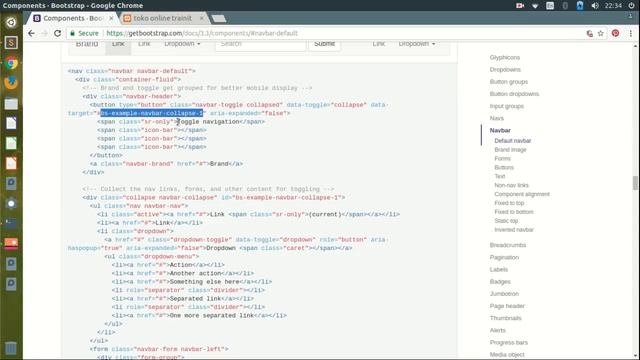Click the 'Toggle navigation' code text

[x=209, y=122]
